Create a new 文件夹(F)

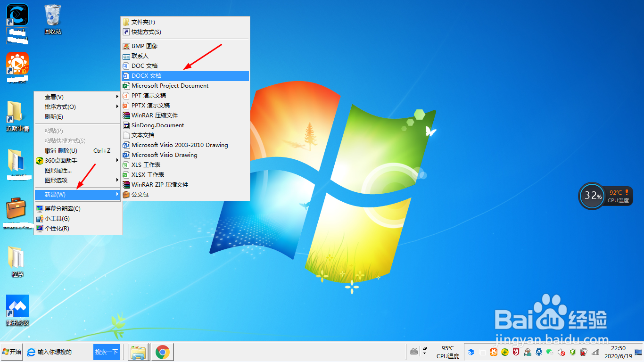tap(185, 22)
